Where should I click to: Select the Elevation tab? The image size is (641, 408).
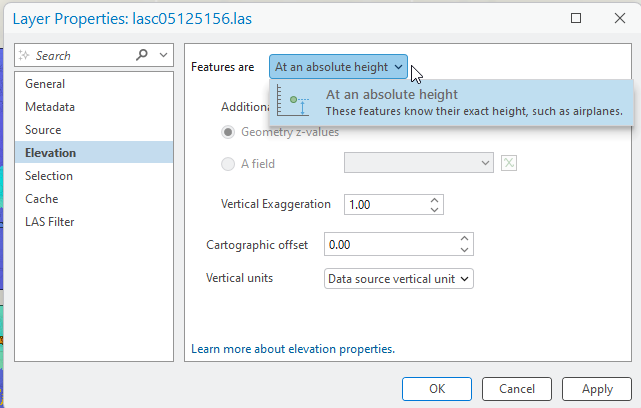94,152
